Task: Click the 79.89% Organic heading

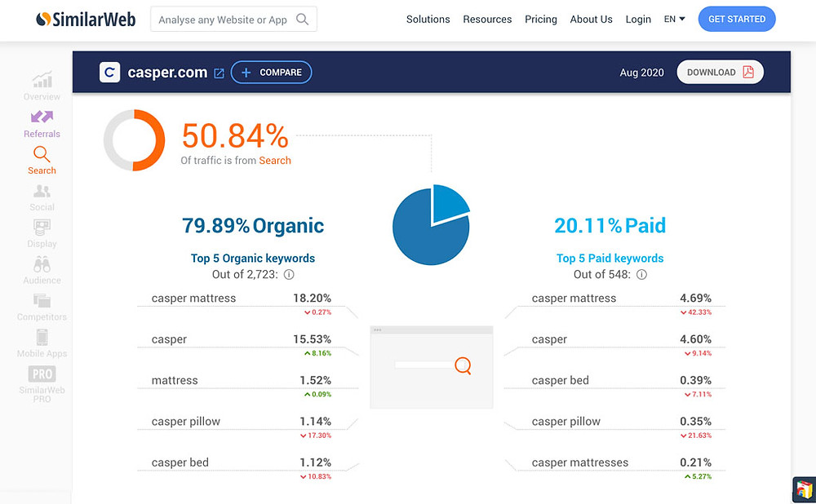Action: [x=253, y=226]
